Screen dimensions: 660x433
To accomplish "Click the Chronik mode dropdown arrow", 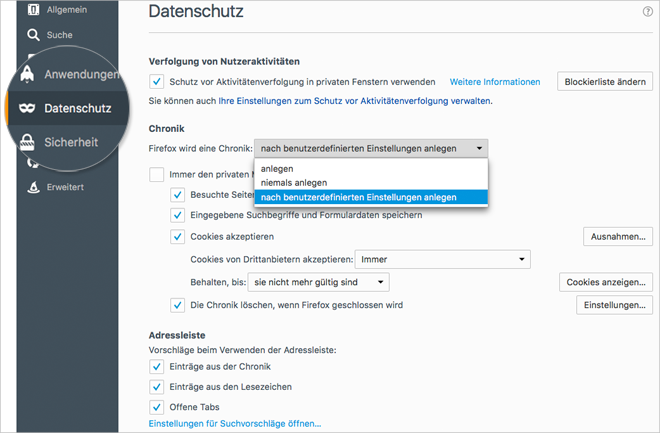I will point(481,148).
